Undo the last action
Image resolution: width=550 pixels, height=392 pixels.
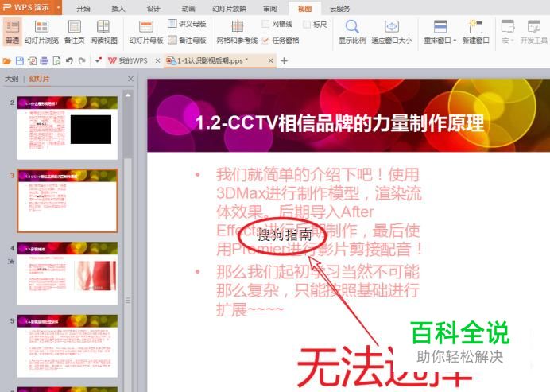(69, 61)
